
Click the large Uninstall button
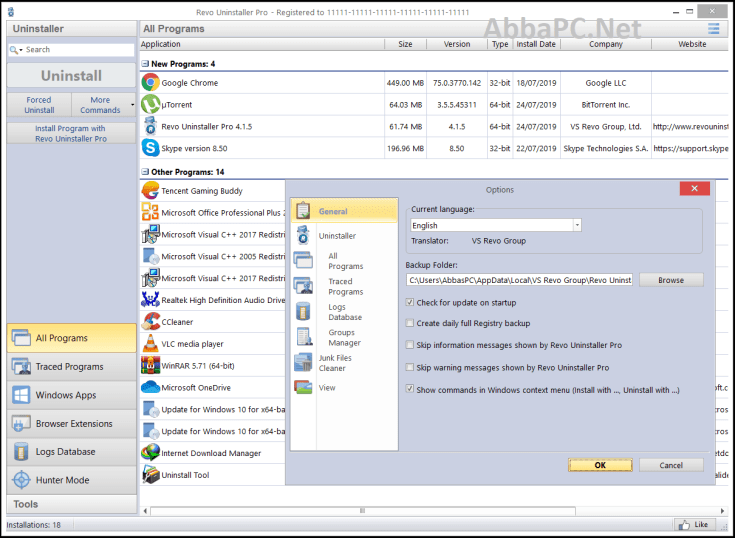[x=71, y=75]
